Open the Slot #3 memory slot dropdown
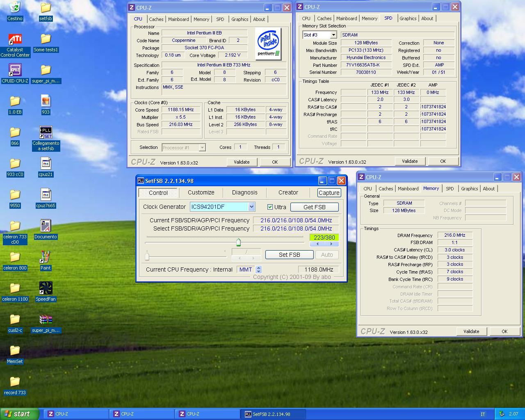This screenshot has width=525, height=420. (x=333, y=35)
